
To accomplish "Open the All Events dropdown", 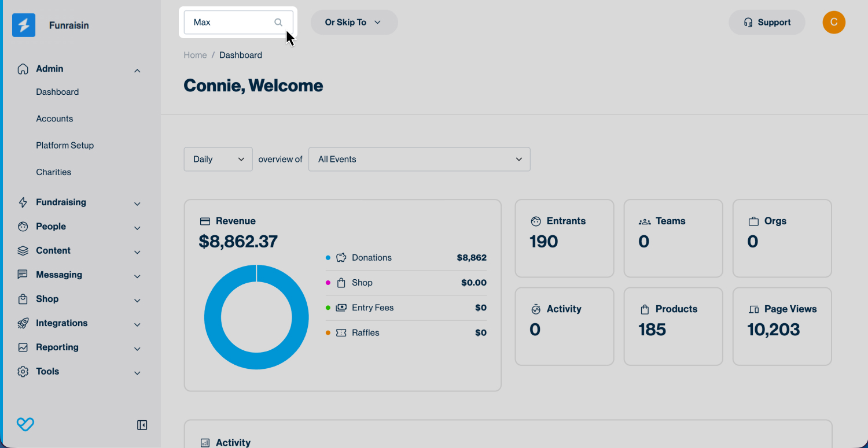I will point(419,160).
